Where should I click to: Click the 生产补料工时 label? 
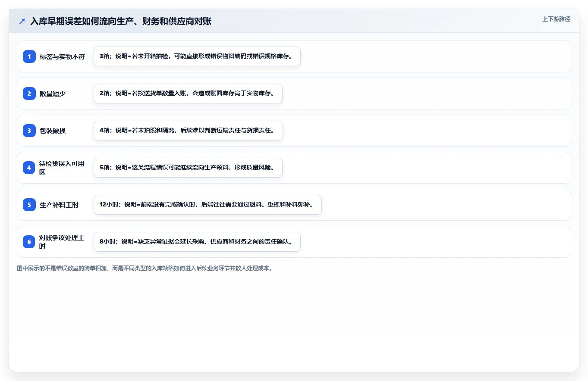click(59, 205)
